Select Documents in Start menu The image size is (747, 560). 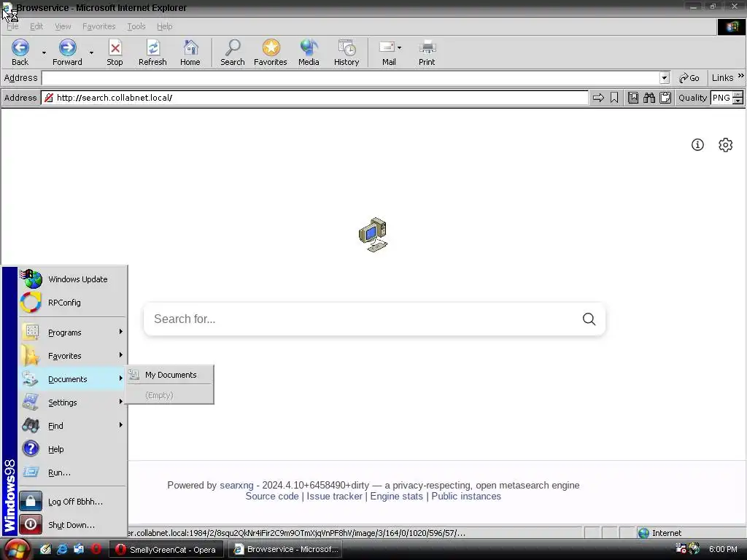pos(72,379)
